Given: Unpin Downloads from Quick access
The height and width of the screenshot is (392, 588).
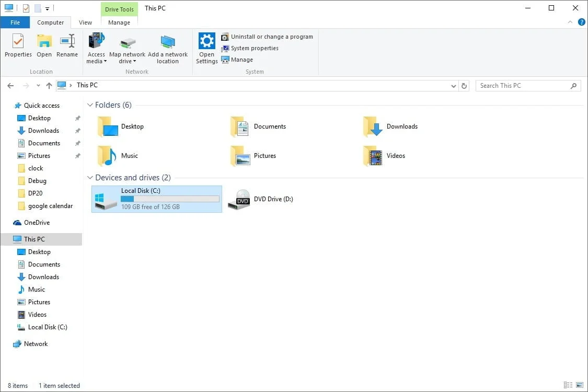Looking at the screenshot, I should click(x=77, y=130).
